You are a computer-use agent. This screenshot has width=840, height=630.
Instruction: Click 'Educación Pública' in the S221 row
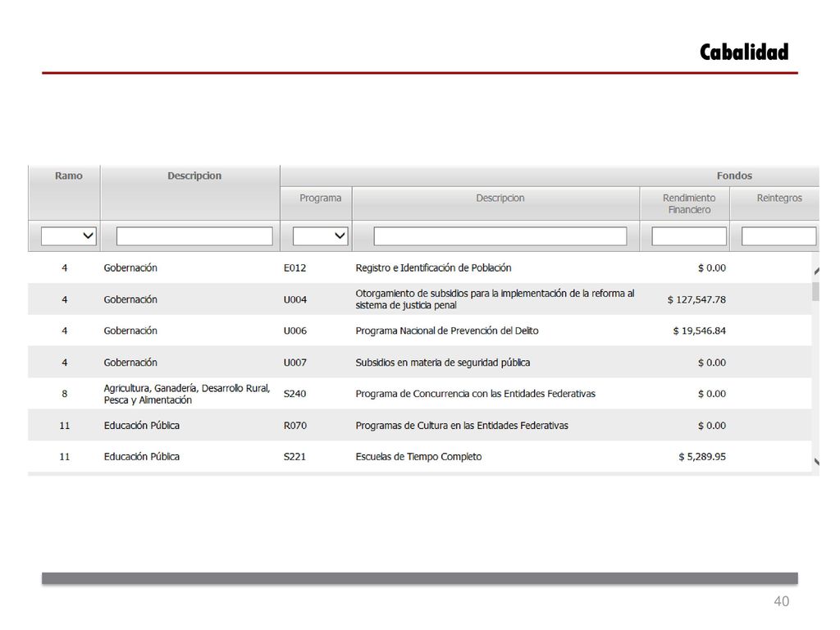141,456
